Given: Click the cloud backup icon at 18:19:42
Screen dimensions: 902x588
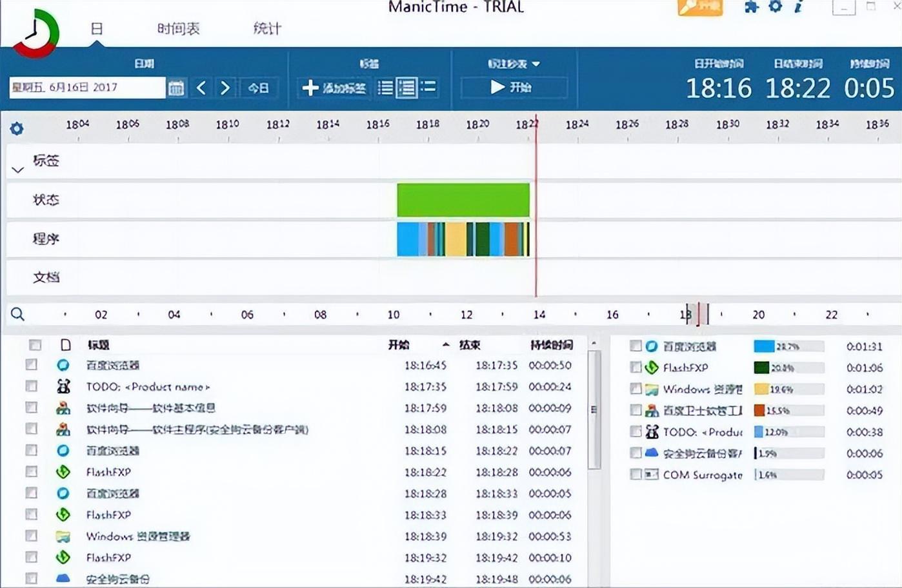Looking at the screenshot, I should click(63, 578).
